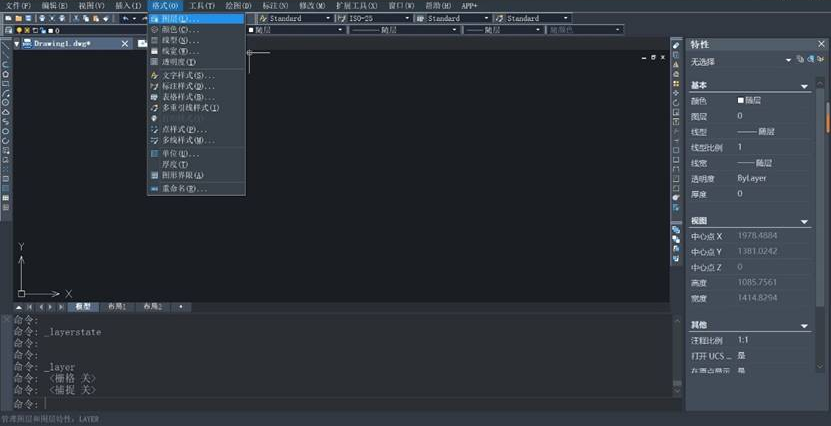Choose 多线样式(M) multiline style
The height and width of the screenshot is (426, 831).
tap(196, 140)
